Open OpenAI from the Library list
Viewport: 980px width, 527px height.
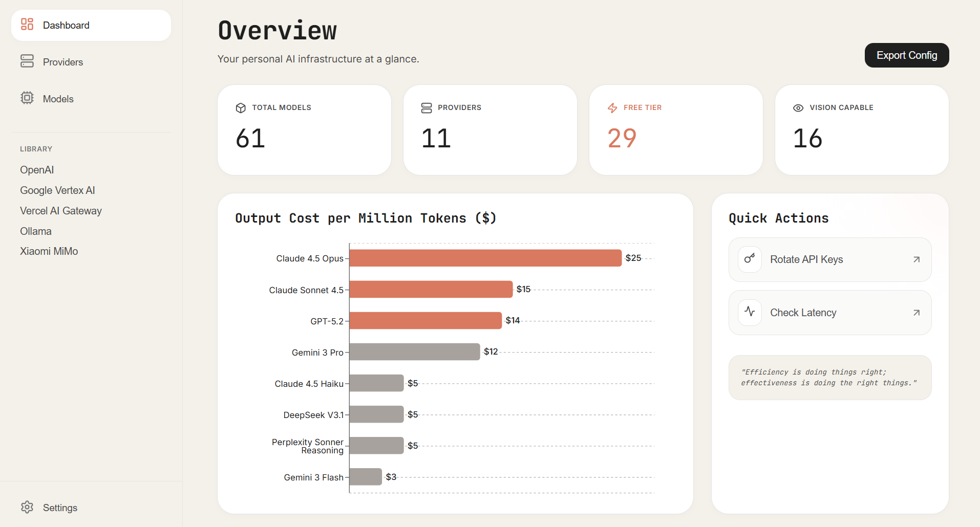(x=37, y=170)
